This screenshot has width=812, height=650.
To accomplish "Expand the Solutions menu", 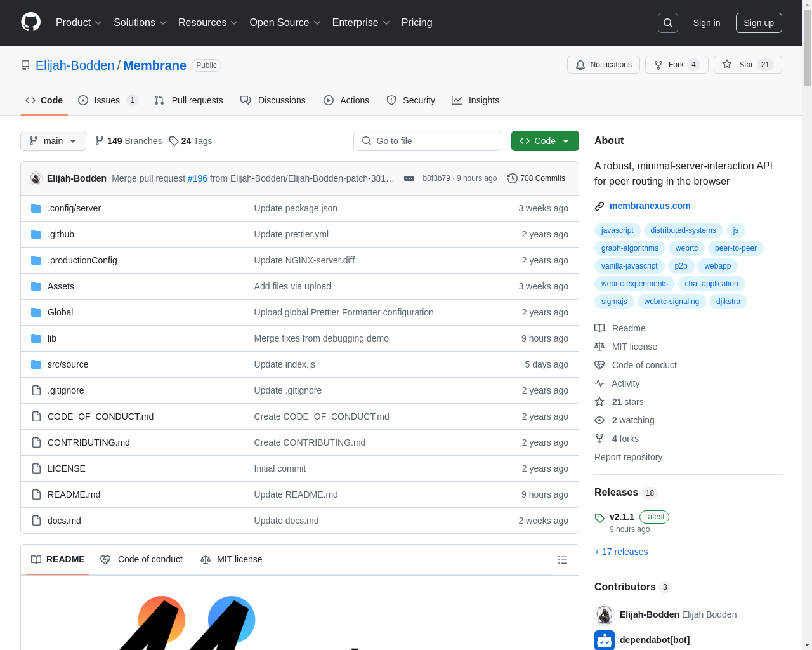I will [140, 23].
